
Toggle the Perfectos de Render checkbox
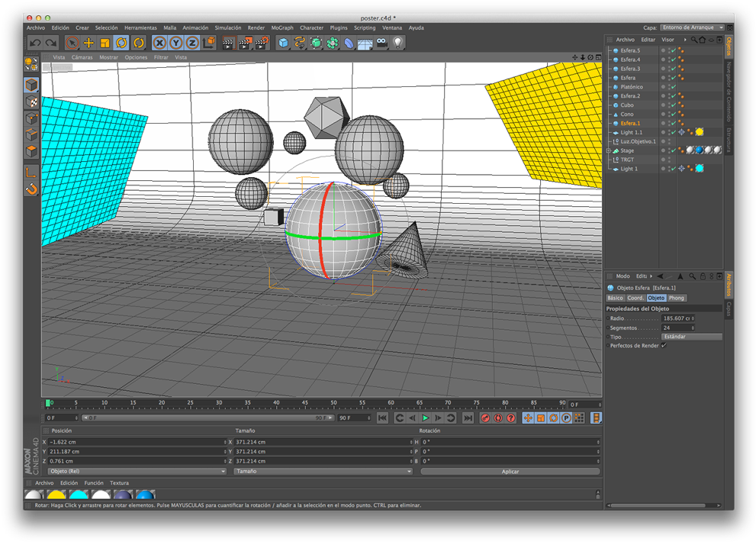click(x=664, y=346)
